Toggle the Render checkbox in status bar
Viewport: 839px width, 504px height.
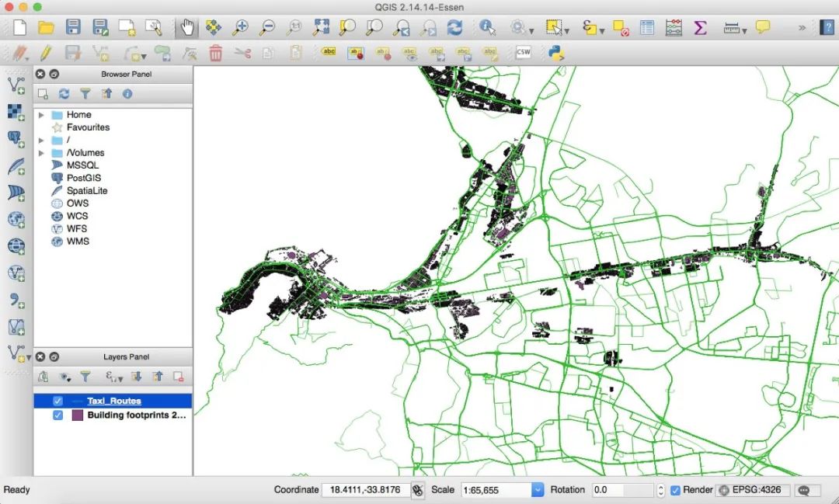[x=675, y=489]
